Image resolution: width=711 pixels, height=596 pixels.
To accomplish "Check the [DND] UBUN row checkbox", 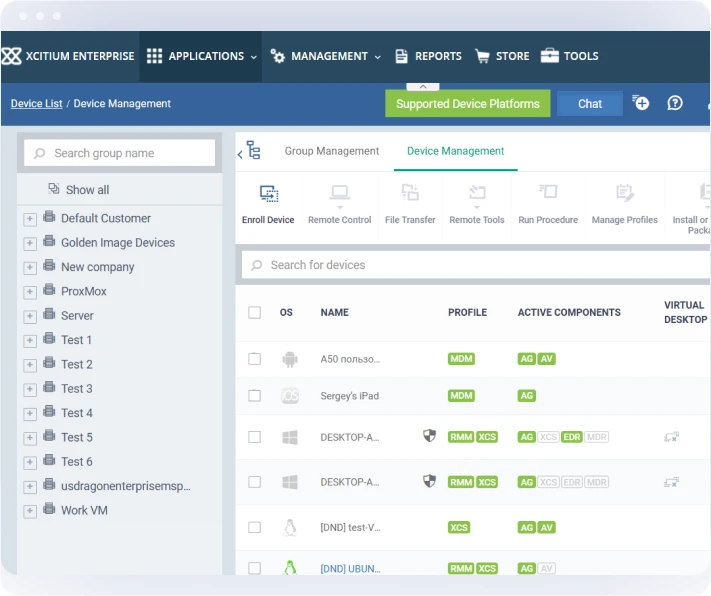I will 254,568.
